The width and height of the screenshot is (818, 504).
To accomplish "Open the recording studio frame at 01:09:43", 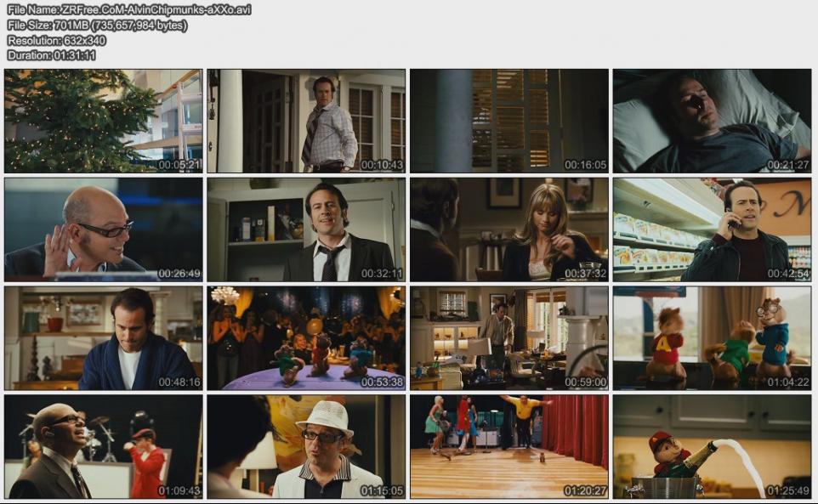I will 103,447.
